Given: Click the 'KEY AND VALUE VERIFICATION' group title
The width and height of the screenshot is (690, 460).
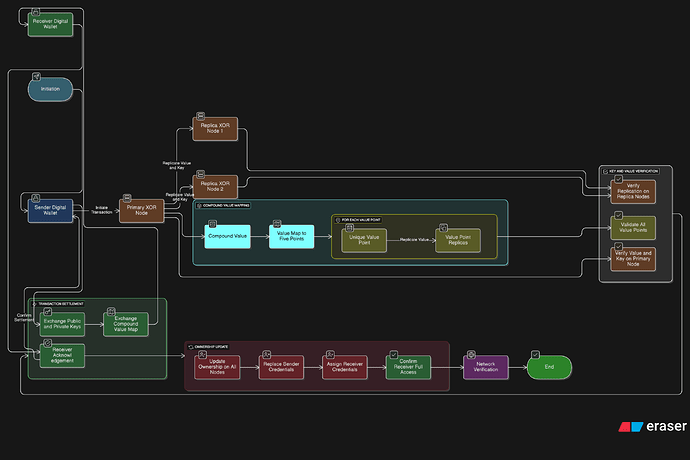Looking at the screenshot, I should [x=633, y=171].
